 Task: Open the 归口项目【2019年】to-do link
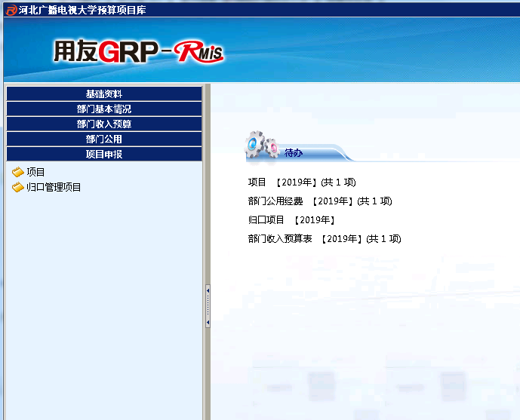point(291,220)
